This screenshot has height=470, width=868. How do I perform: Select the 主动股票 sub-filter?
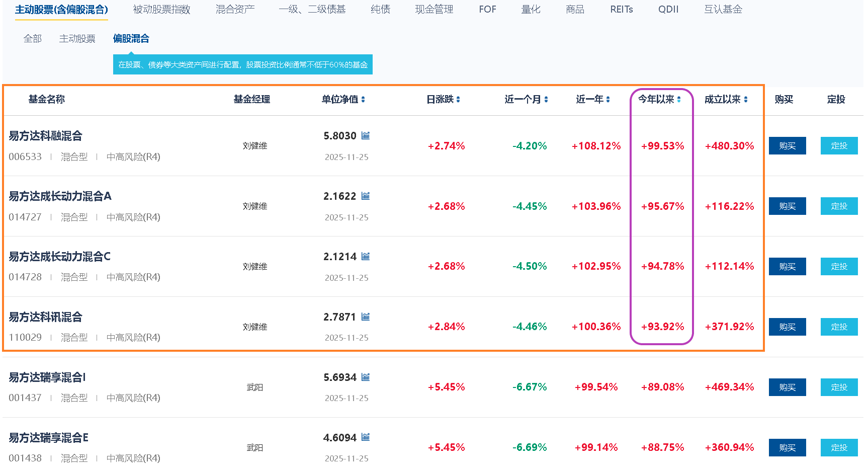coord(77,39)
